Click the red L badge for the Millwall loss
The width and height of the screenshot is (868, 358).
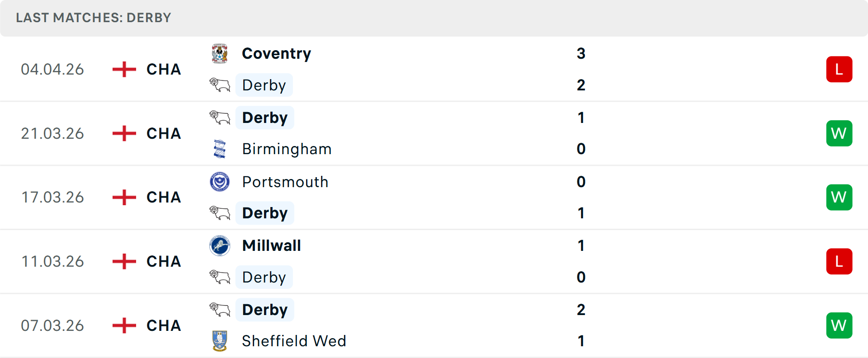coord(839,261)
